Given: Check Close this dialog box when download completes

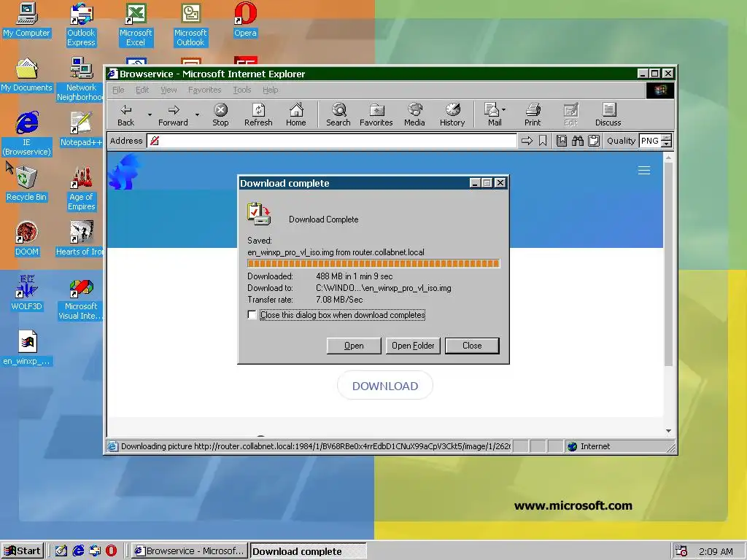Looking at the screenshot, I should [x=252, y=315].
